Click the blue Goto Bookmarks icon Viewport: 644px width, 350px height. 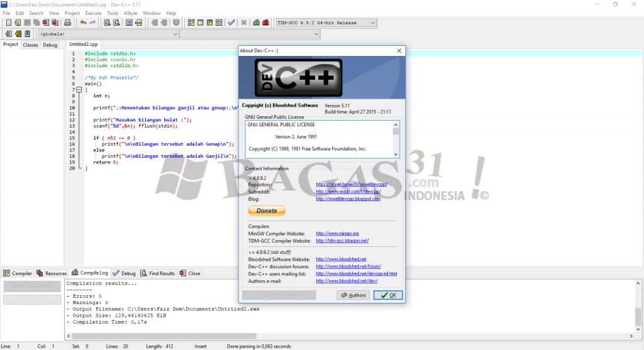pos(27,34)
